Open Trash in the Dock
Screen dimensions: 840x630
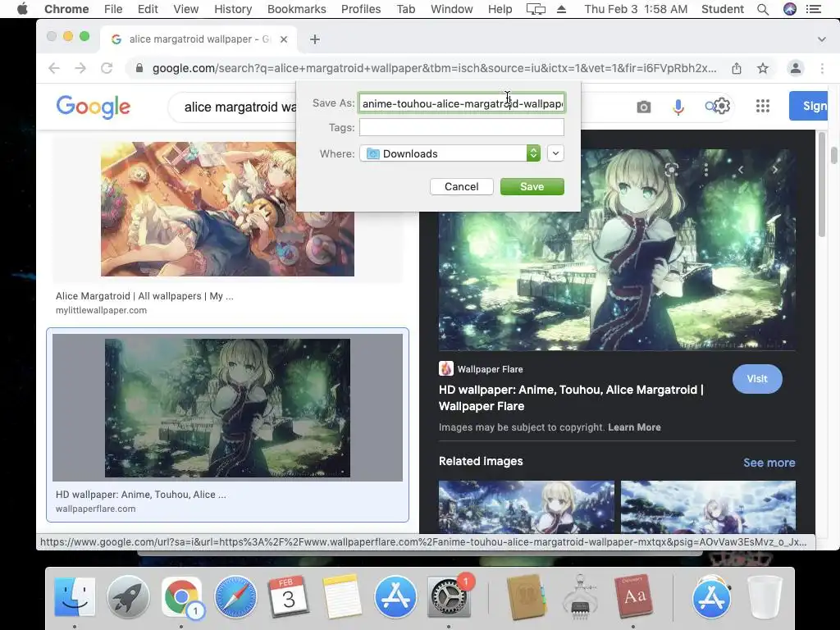[765, 597]
